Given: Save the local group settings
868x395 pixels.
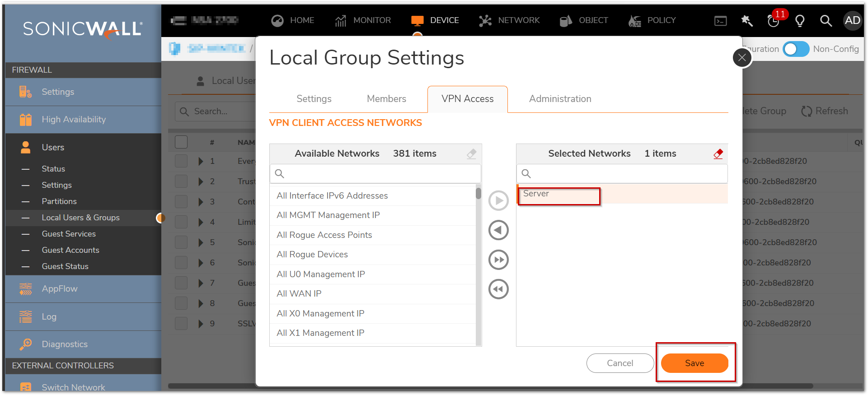Looking at the screenshot, I should pyautogui.click(x=694, y=363).
